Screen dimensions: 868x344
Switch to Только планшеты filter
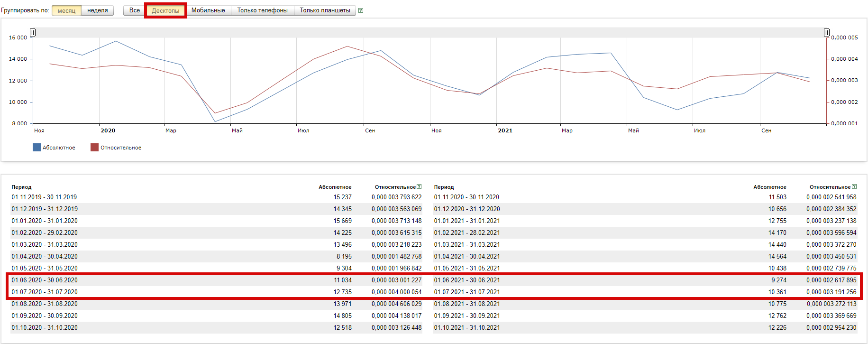(325, 10)
